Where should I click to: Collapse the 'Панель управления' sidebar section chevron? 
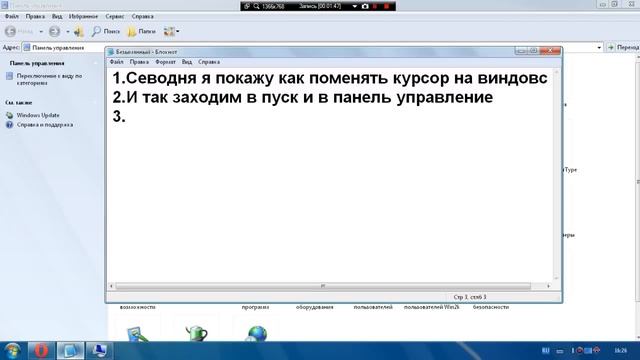point(96,63)
